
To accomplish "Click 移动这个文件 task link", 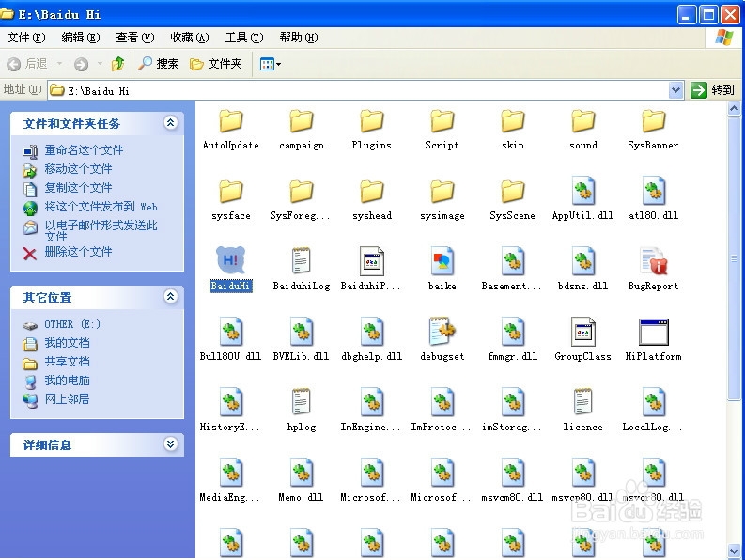I will tap(78, 169).
